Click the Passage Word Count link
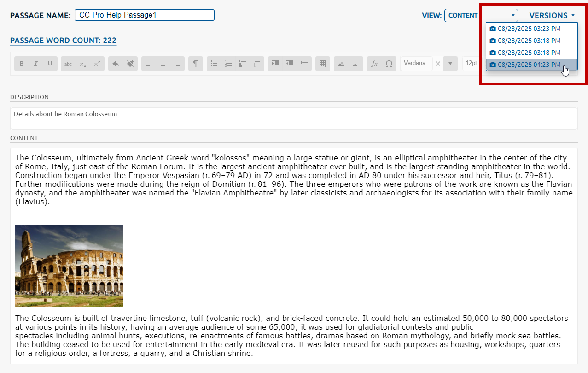 pos(63,41)
